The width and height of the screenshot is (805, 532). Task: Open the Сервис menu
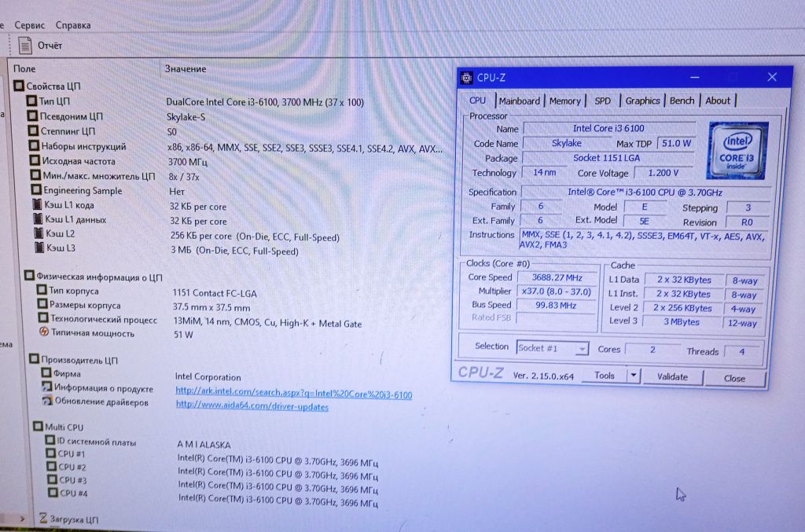point(29,24)
